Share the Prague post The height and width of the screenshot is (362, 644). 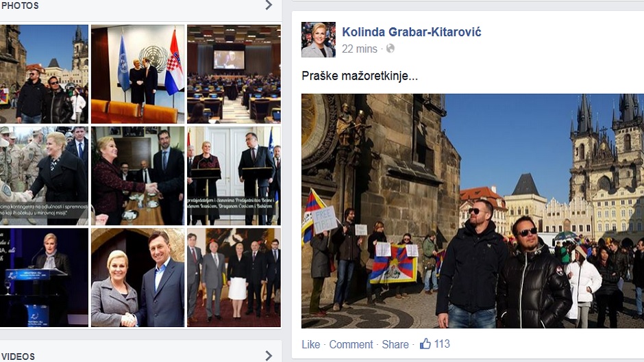[x=395, y=344]
